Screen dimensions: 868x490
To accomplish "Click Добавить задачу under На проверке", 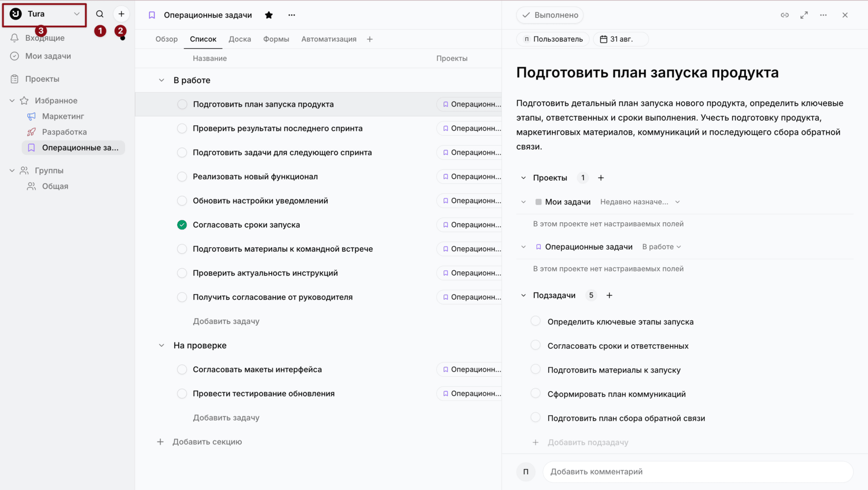I will point(226,418).
